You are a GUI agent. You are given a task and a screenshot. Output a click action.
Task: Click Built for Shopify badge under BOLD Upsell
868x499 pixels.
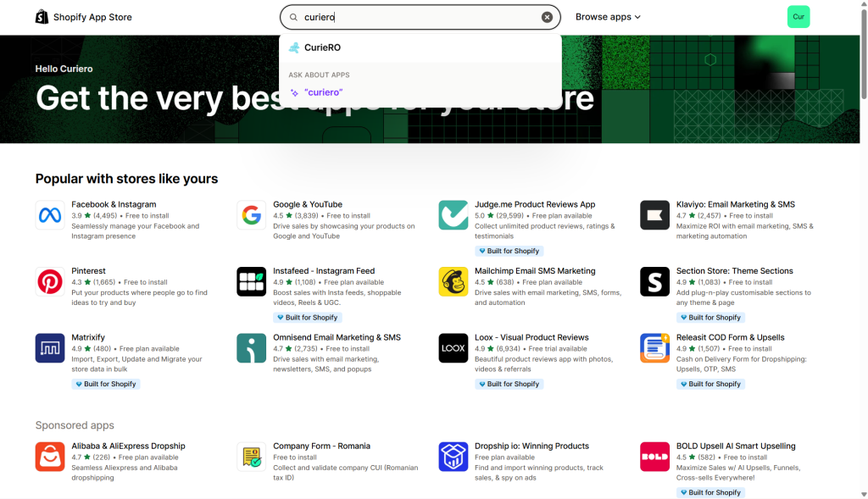(x=710, y=492)
